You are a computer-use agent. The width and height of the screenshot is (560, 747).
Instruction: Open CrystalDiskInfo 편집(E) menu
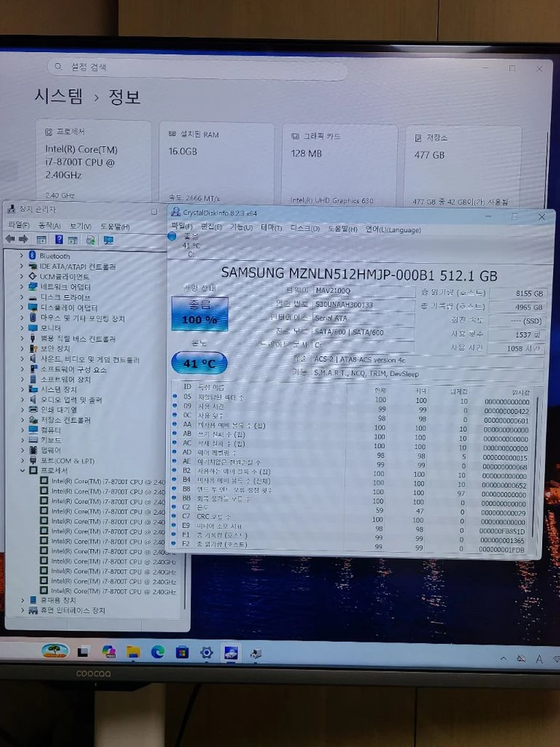[x=211, y=227]
